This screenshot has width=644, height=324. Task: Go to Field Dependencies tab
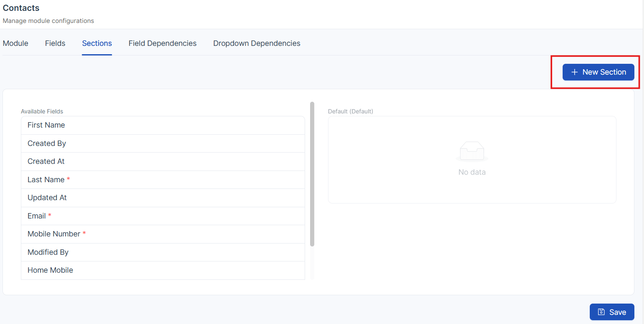[162, 43]
